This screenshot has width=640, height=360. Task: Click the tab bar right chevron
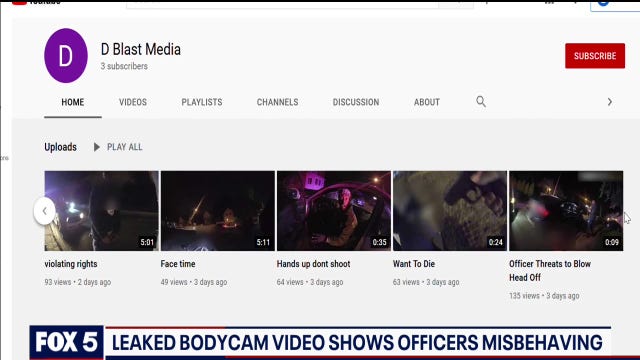[609, 102]
